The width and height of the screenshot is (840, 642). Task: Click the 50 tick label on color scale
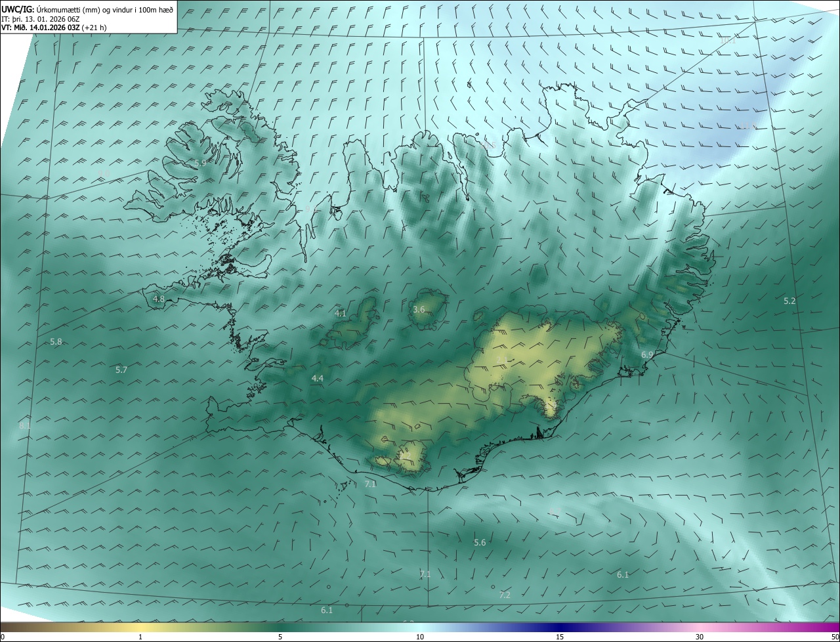click(835, 637)
